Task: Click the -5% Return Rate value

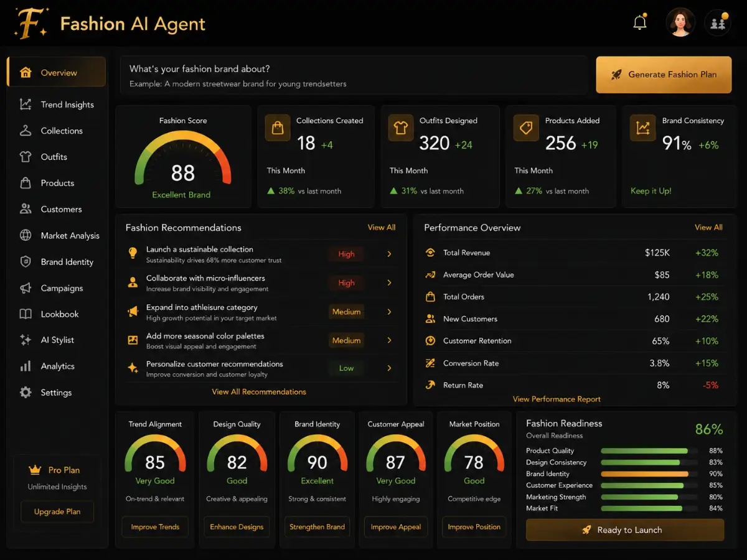Action: click(710, 385)
